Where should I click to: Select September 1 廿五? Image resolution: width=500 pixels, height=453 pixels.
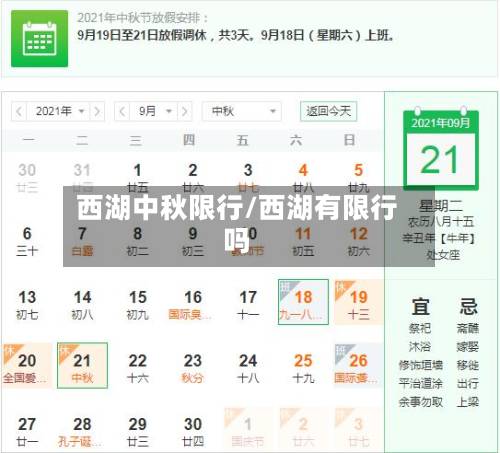tap(137, 178)
